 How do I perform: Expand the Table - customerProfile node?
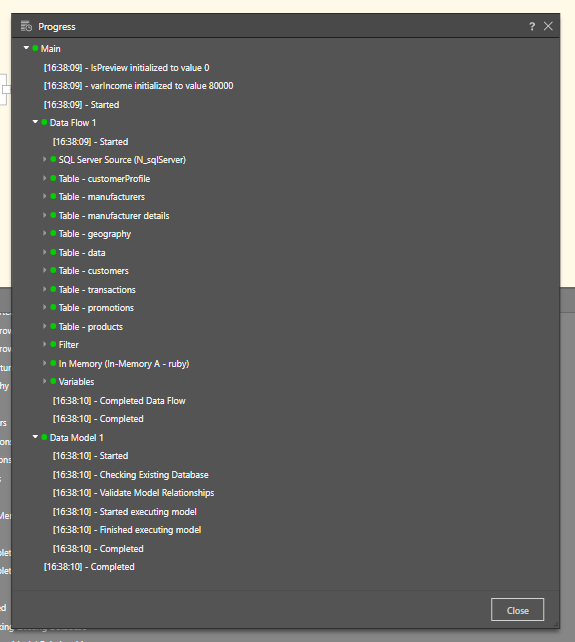(44, 178)
